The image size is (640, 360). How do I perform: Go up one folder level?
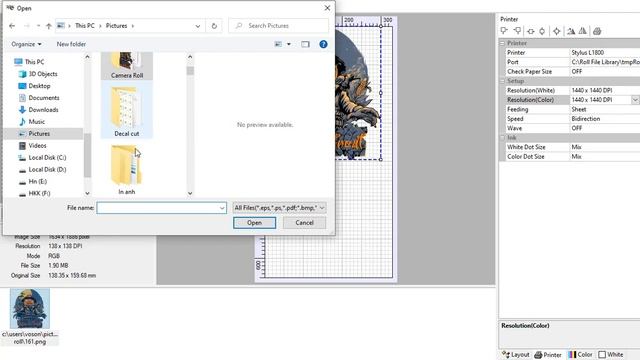[49, 26]
